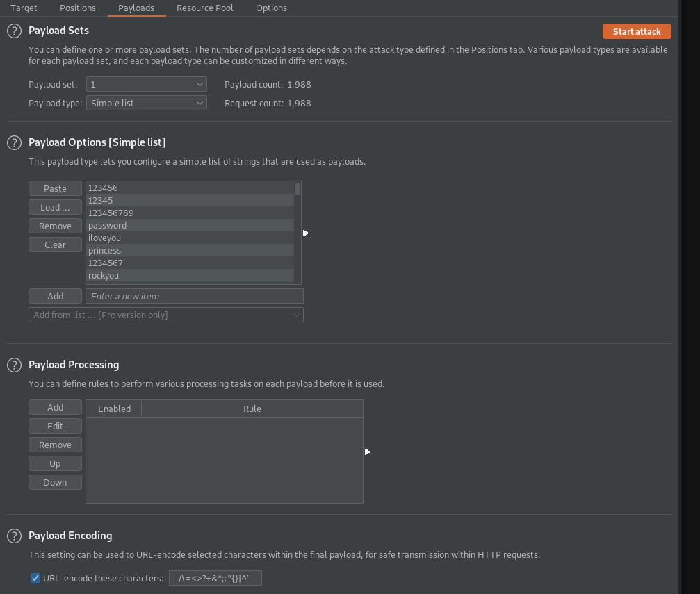
Task: Click Paste to insert payloads
Action: tap(55, 188)
